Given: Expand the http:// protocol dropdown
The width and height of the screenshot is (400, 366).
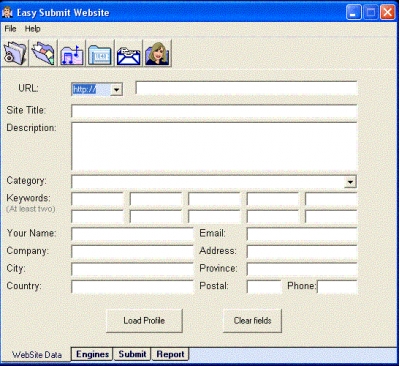Looking at the screenshot, I should 116,90.
